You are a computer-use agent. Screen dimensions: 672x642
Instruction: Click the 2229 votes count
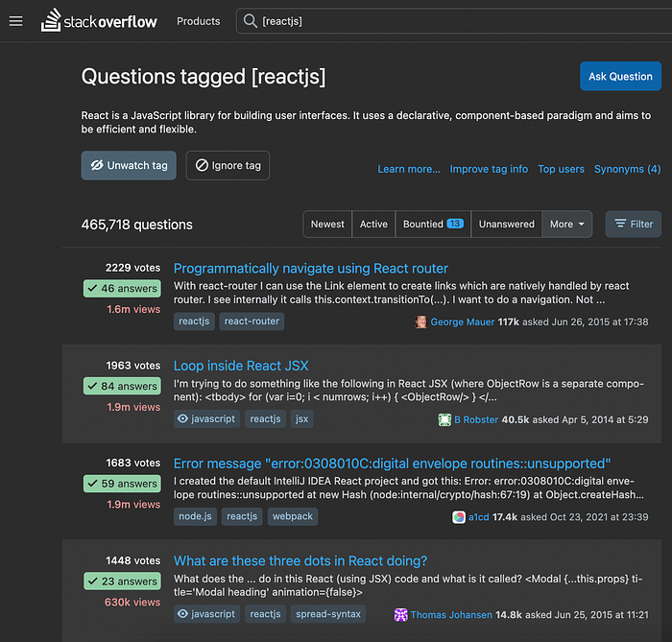(132, 268)
